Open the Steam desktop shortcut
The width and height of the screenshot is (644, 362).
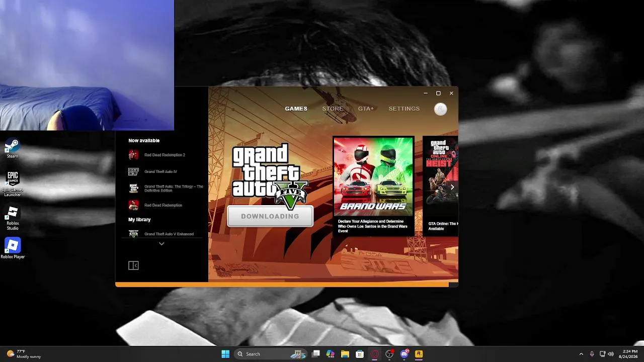12,148
